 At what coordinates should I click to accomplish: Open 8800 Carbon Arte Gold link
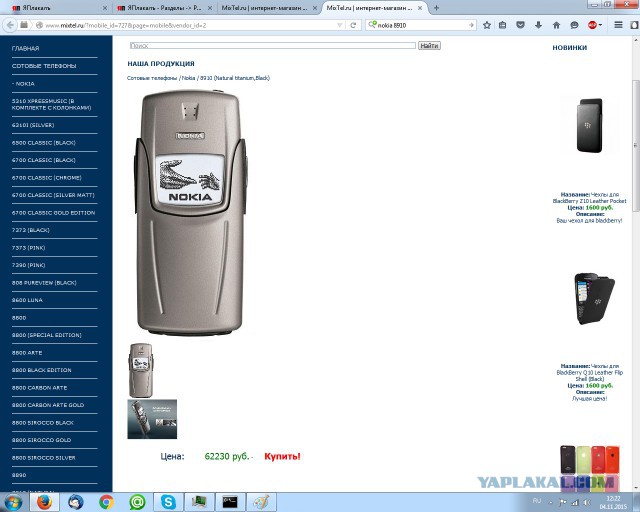(x=48, y=405)
